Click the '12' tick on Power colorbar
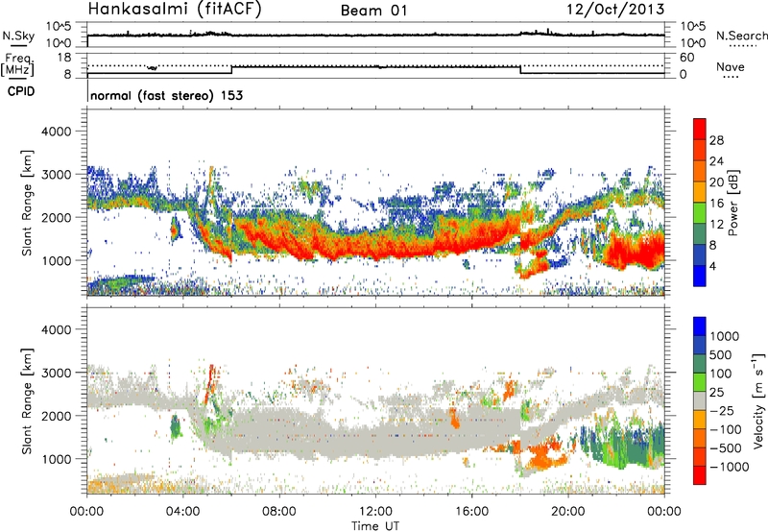Image resolution: width=768 pixels, height=532 pixels. click(x=716, y=224)
